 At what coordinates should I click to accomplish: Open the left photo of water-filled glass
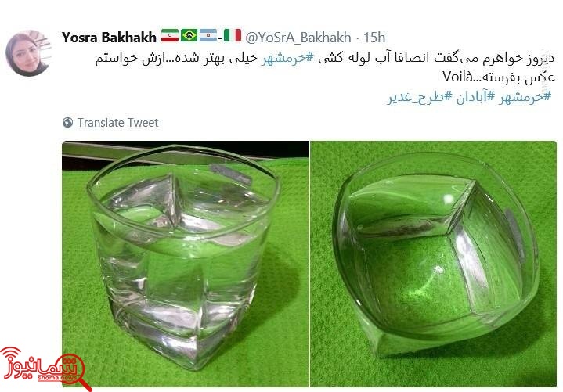point(186,264)
